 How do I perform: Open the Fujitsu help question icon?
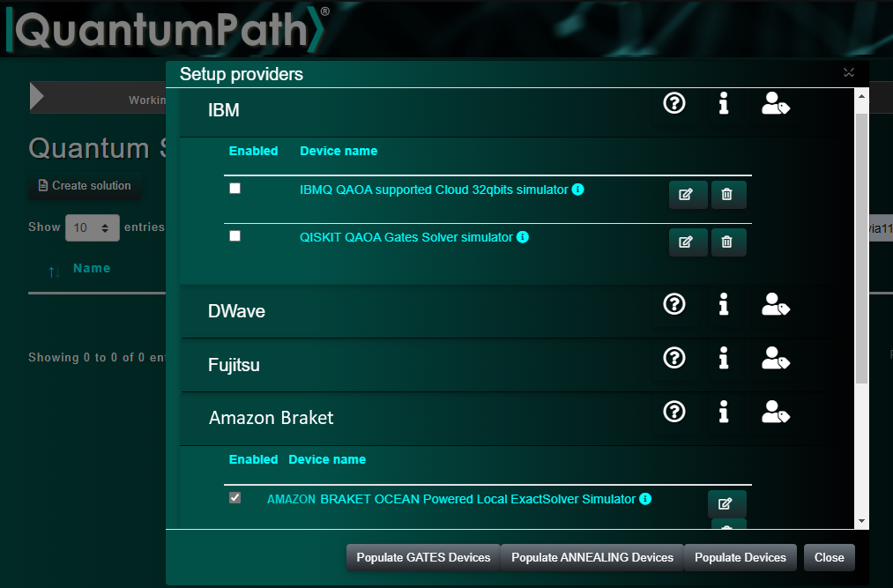pyautogui.click(x=674, y=358)
